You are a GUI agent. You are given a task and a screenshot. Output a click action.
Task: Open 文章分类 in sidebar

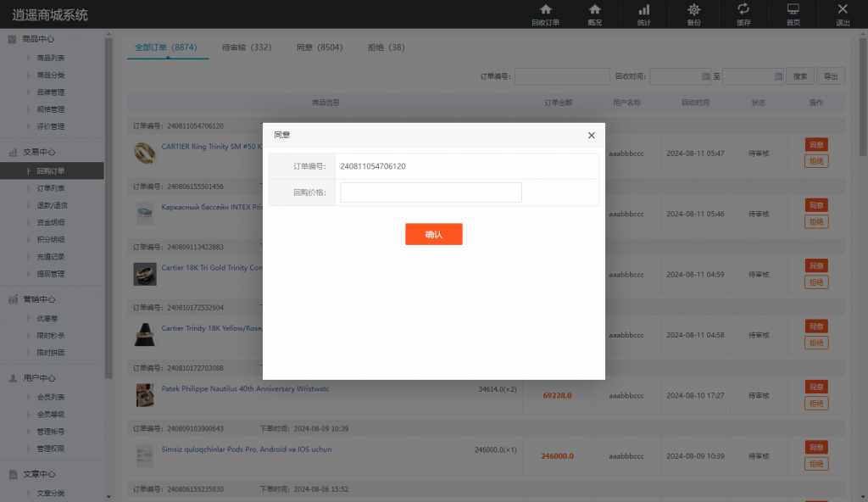(50, 493)
